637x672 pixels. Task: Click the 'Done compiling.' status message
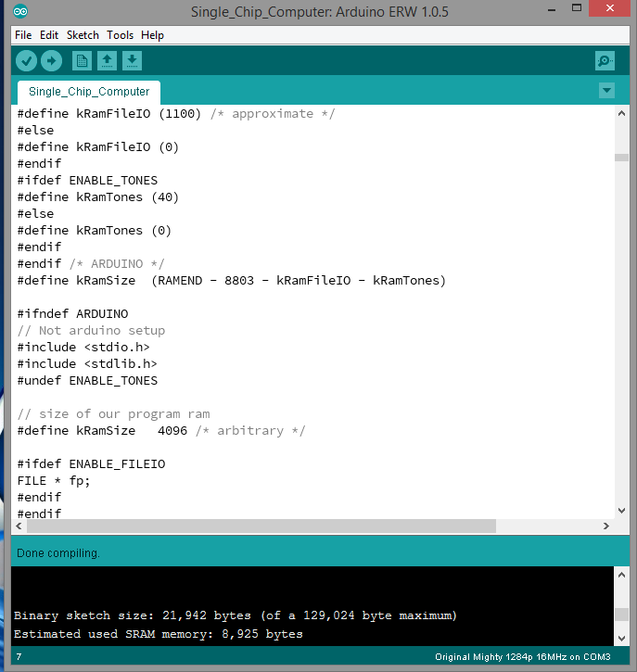tap(58, 553)
